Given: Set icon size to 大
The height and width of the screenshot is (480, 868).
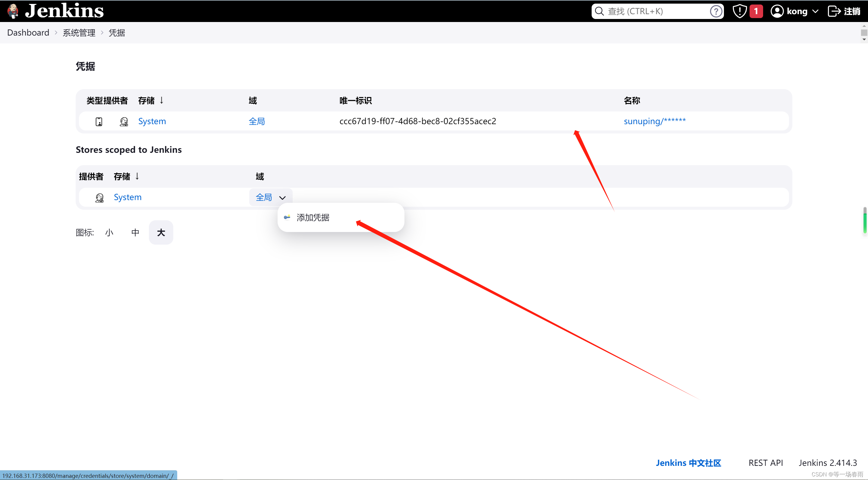Looking at the screenshot, I should click(161, 232).
